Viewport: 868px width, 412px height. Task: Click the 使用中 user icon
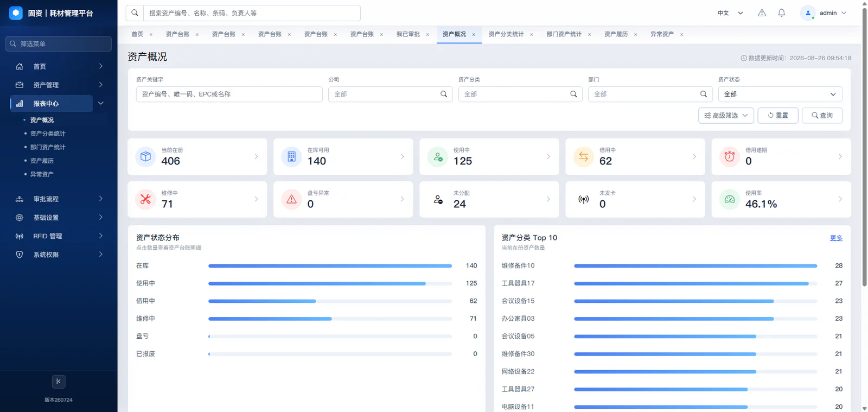pyautogui.click(x=438, y=156)
